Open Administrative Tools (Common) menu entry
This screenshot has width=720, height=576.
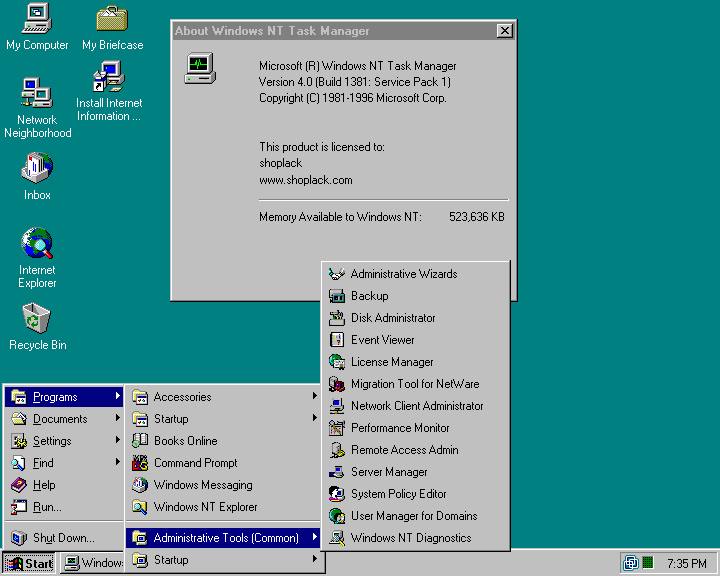coord(223,537)
